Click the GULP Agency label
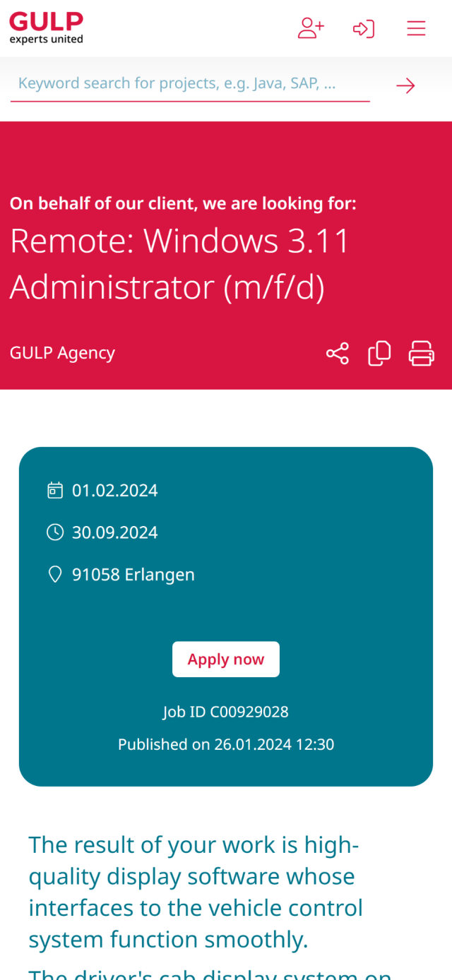The height and width of the screenshot is (980, 452). [62, 353]
